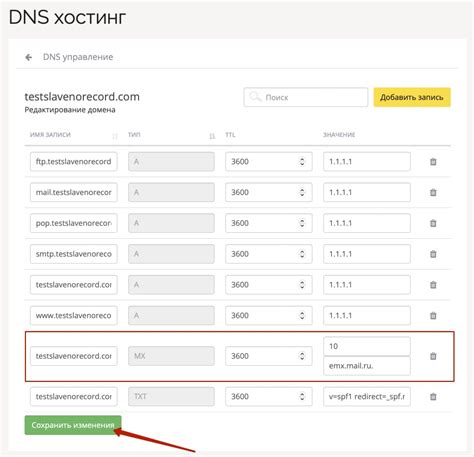Open the DNS управление link
474x457 pixels.
78,57
